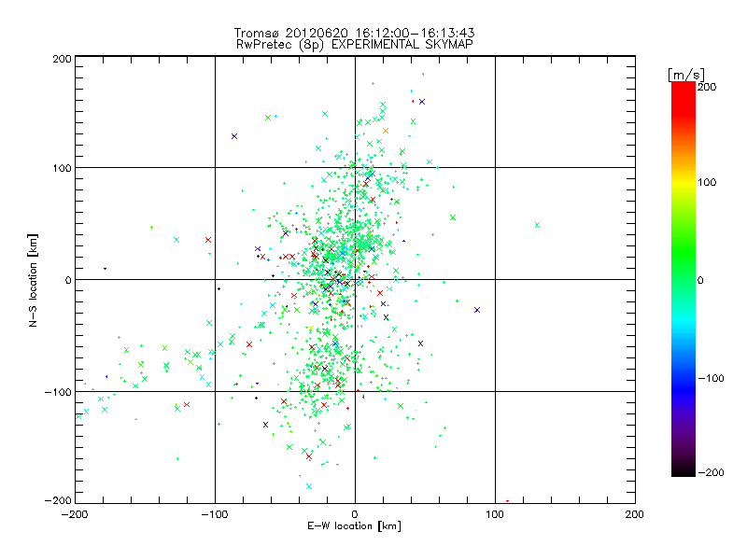Image resolution: width=747 pixels, height=560 pixels.
Task: Click the blue X marker at far right
Action: [477, 310]
